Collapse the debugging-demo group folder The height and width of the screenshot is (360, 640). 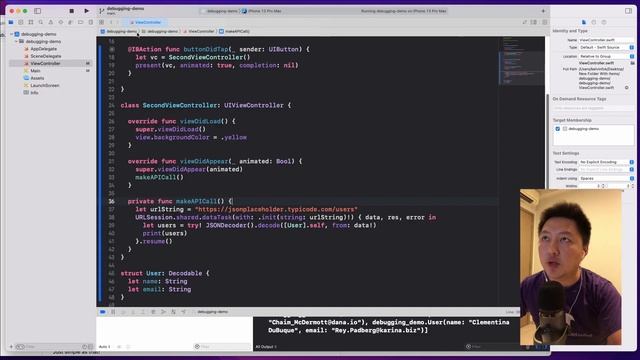(16, 42)
